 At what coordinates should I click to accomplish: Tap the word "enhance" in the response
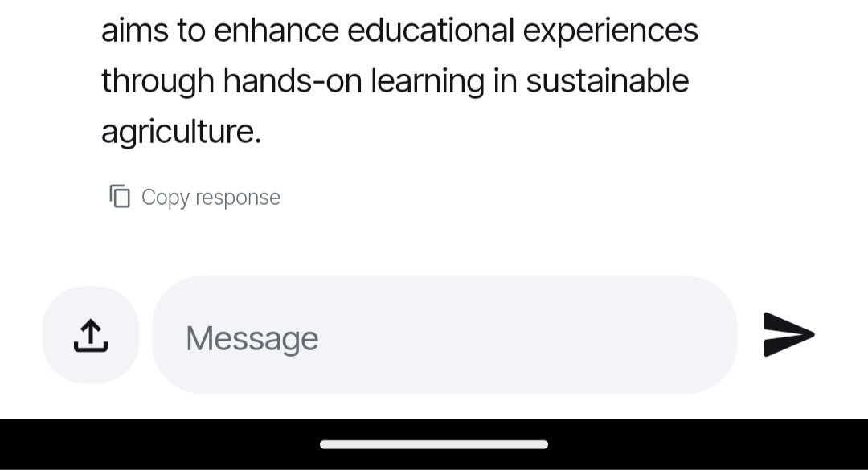(276, 31)
